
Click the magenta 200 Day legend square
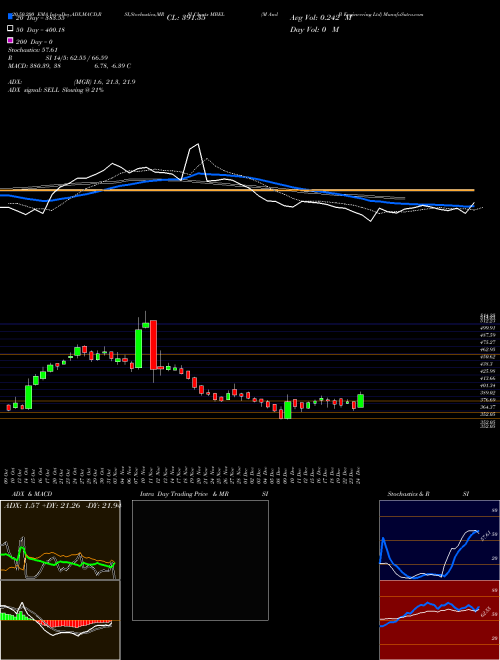pyautogui.click(x=10, y=40)
